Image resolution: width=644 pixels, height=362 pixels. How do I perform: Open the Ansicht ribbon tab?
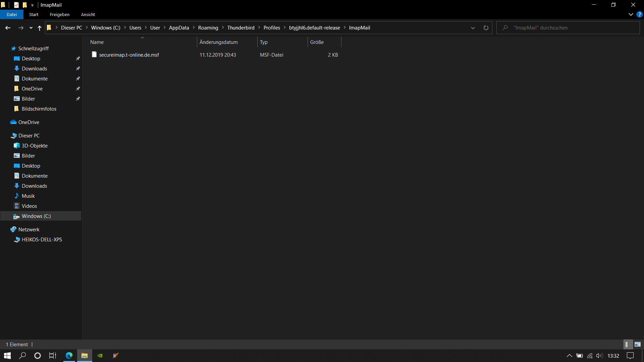tap(88, 14)
